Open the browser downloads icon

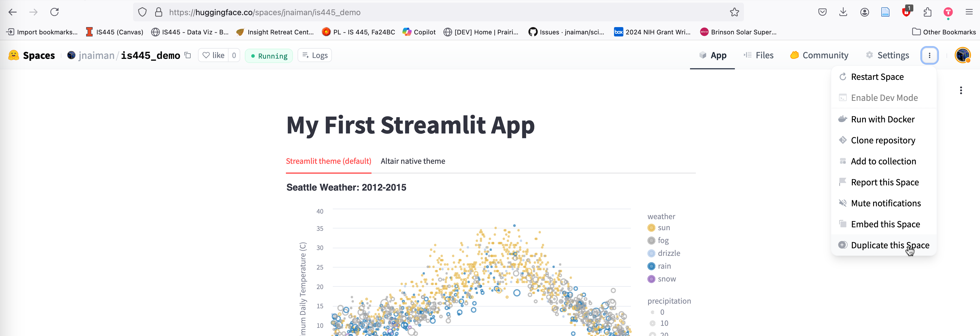click(843, 12)
